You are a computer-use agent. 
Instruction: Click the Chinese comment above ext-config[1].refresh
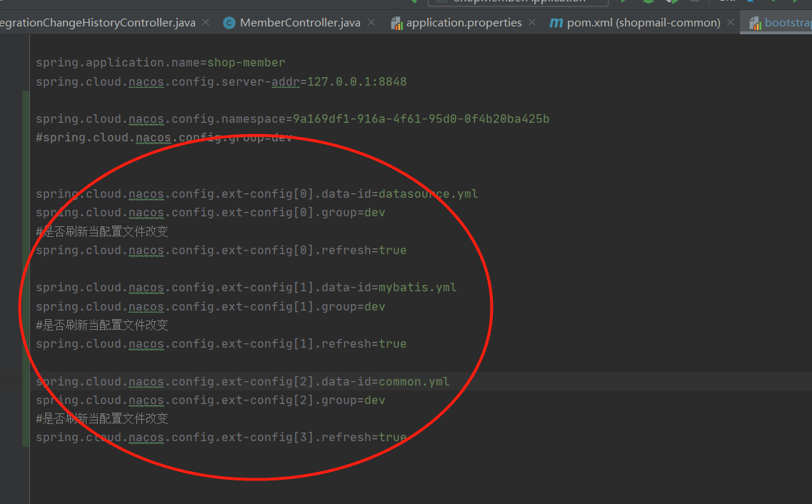pyautogui.click(x=102, y=325)
